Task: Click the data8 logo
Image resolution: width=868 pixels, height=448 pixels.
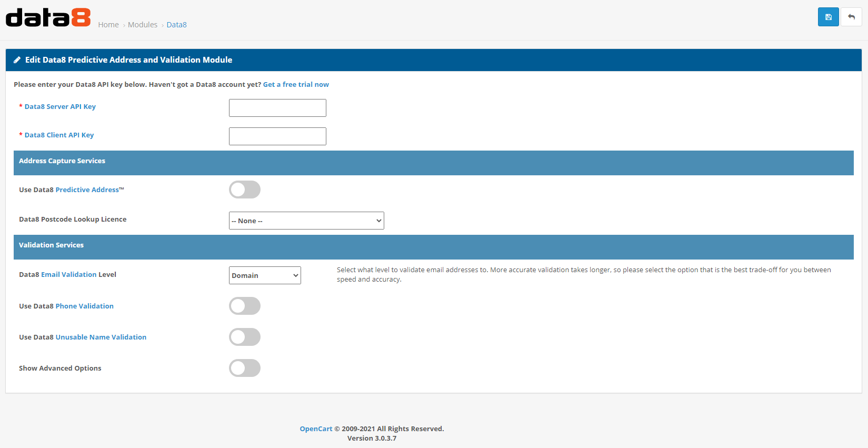Action: point(48,17)
